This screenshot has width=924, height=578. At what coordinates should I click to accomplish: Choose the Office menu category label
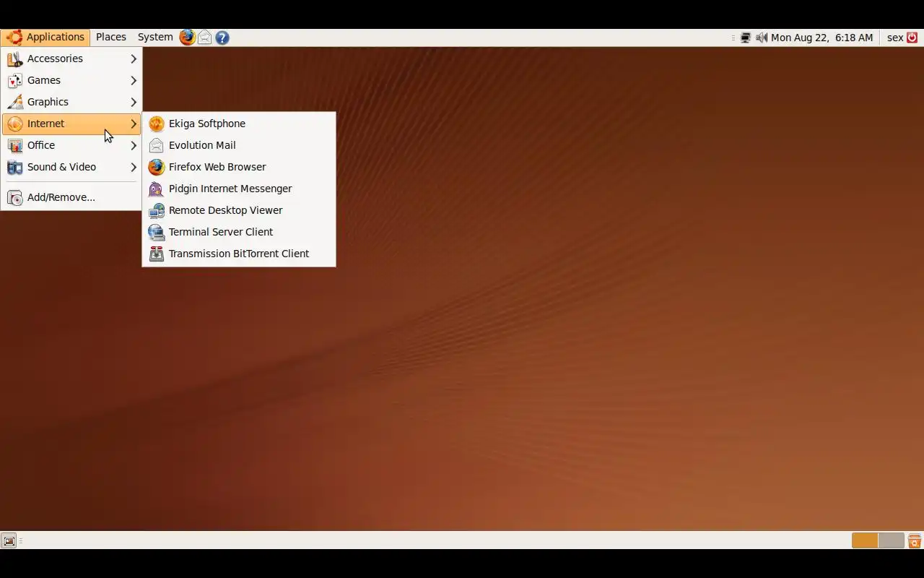tap(41, 145)
